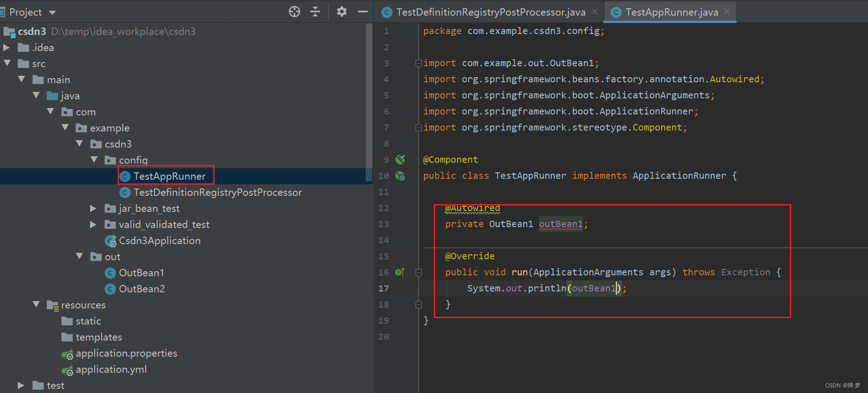Image resolution: width=868 pixels, height=393 pixels.
Task: Click line number 12 in gutter
Action: tap(384, 208)
